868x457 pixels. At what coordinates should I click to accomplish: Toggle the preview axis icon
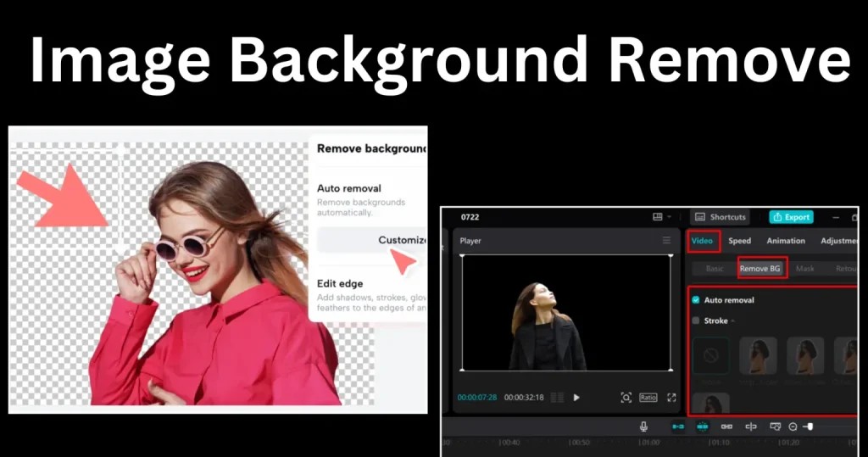(x=751, y=426)
